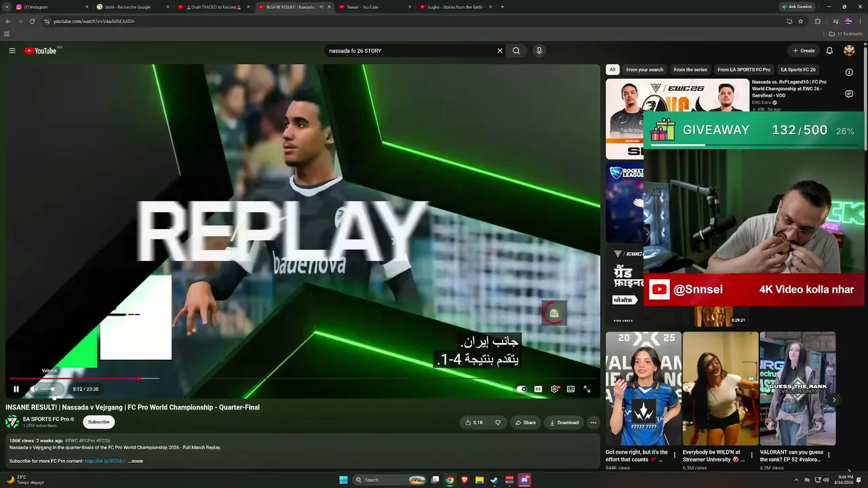The image size is (868, 488).
Task: Open the YouTube guide hamburger menu
Action: point(12,51)
